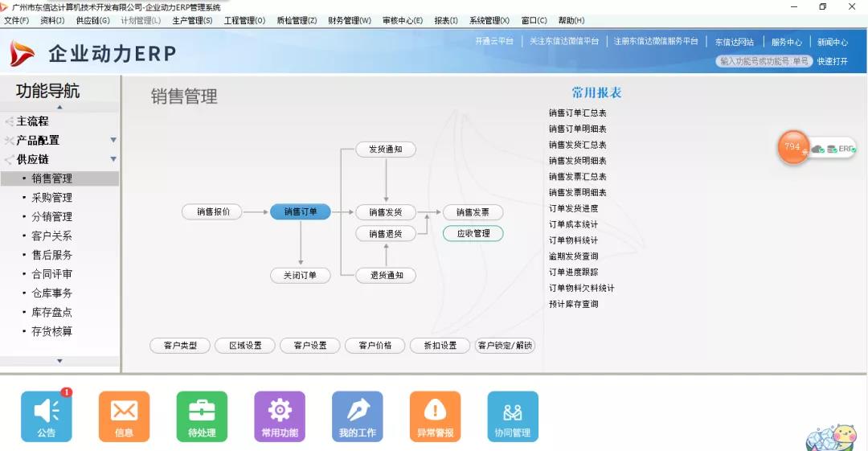Open the 财务管理(W) menu
The image size is (868, 451).
click(350, 21)
